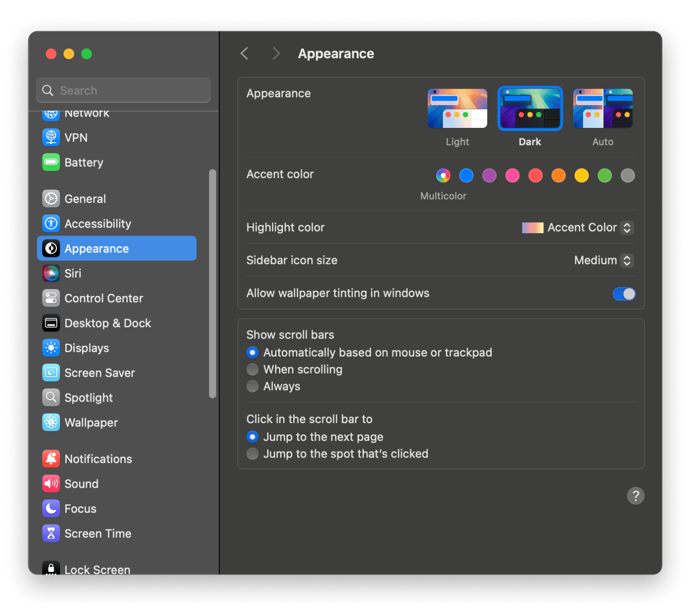Pick the green accent color
The image size is (688, 616).
605,176
